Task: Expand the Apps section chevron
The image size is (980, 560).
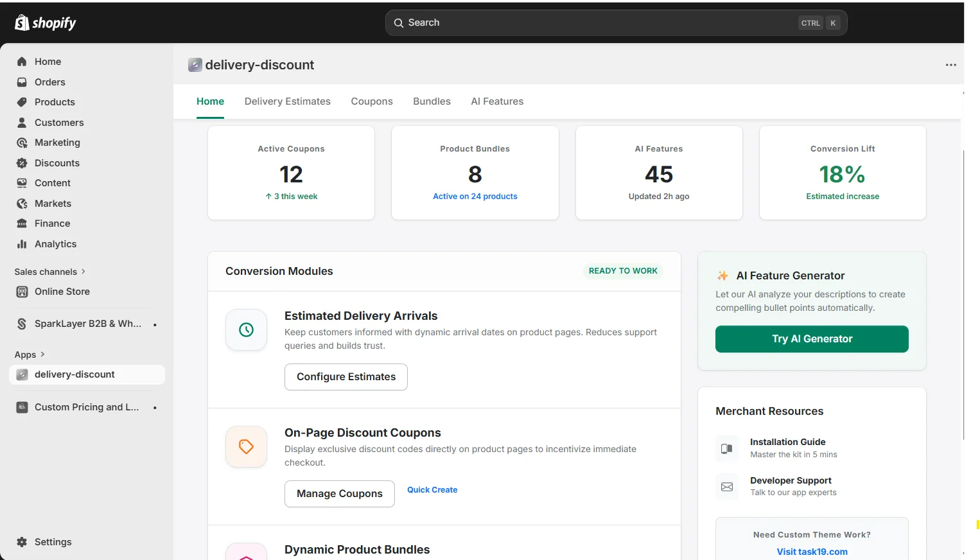Action: [42, 354]
